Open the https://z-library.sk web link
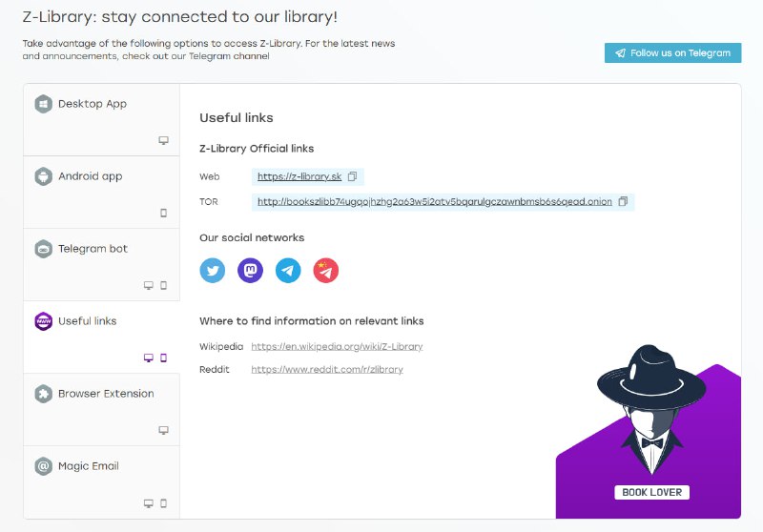This screenshot has height=532, width=763. click(299, 177)
